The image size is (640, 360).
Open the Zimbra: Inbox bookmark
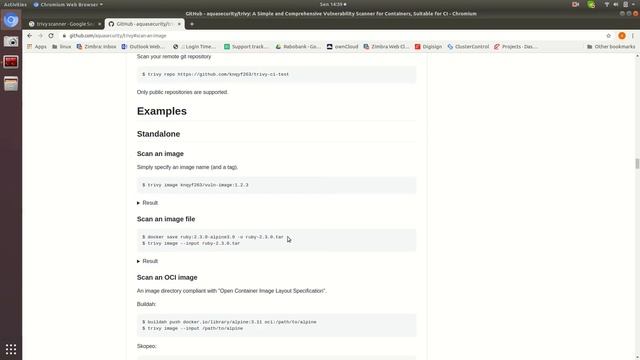click(96, 47)
